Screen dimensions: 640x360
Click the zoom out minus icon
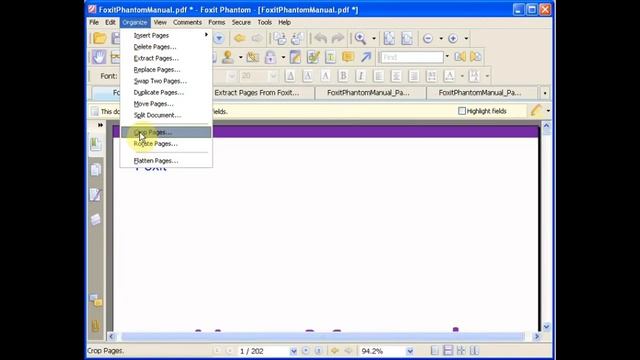point(428,38)
